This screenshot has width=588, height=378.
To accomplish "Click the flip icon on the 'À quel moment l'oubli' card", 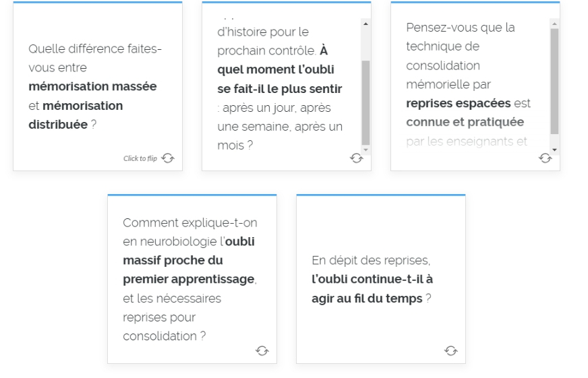I will pyautogui.click(x=357, y=158).
